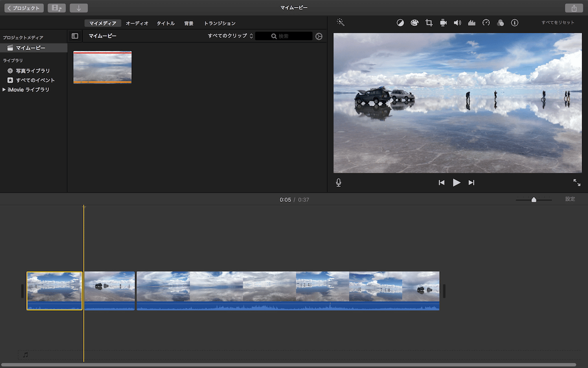Adjust the timeline zoom slider

(534, 200)
